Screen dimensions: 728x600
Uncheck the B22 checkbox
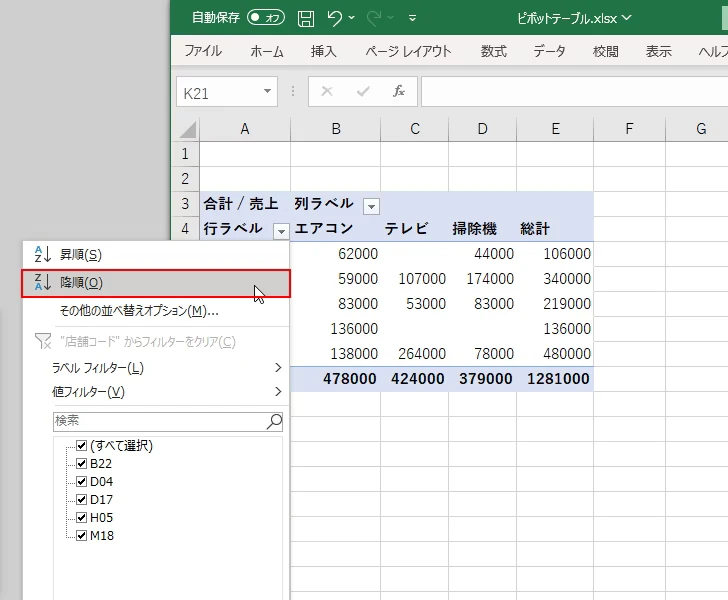pyautogui.click(x=81, y=463)
